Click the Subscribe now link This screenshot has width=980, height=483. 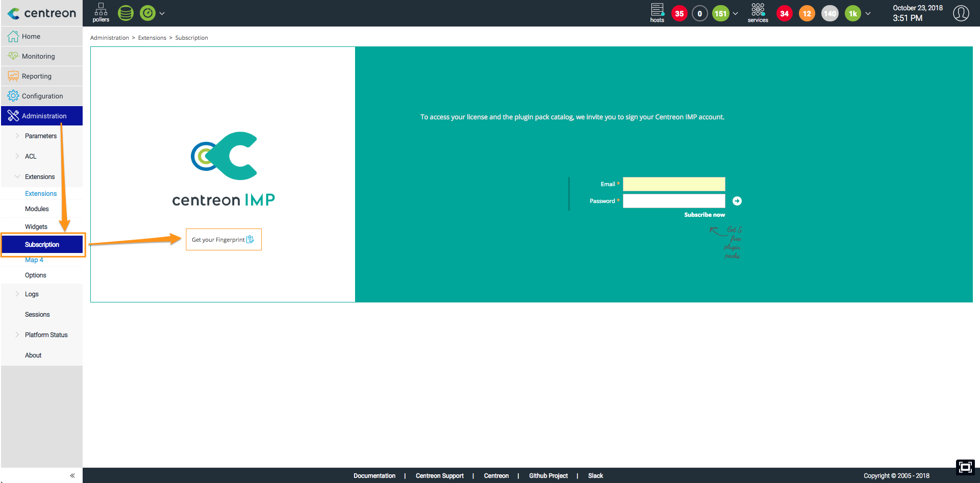(x=705, y=215)
